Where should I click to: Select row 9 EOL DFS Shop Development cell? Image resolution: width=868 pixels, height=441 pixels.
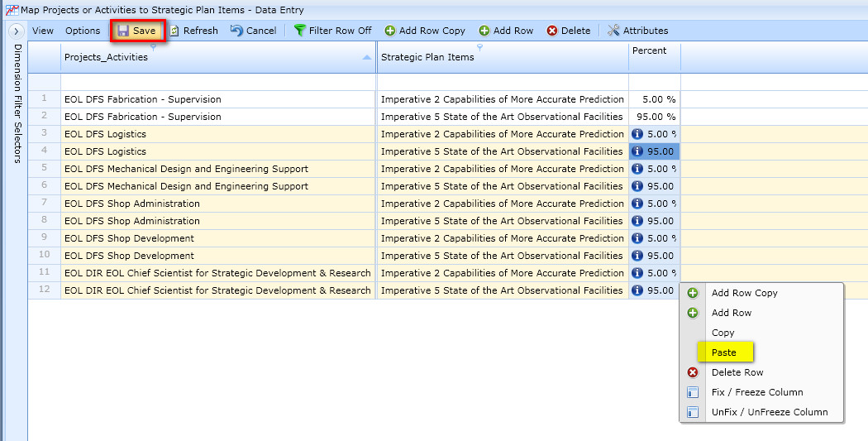coord(218,238)
